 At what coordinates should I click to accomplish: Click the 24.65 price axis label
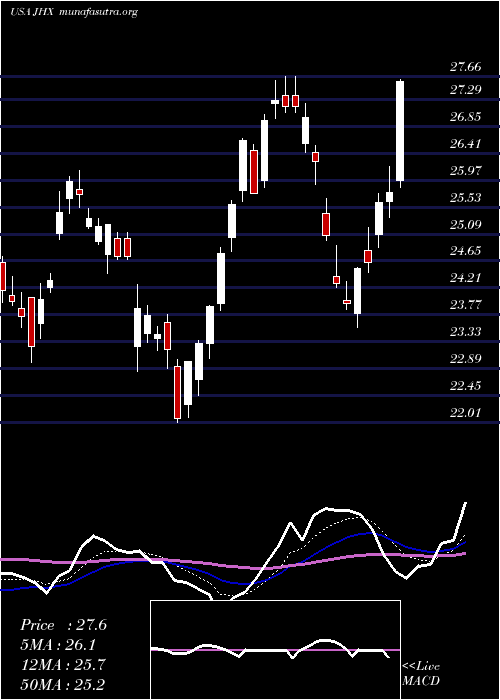465,251
